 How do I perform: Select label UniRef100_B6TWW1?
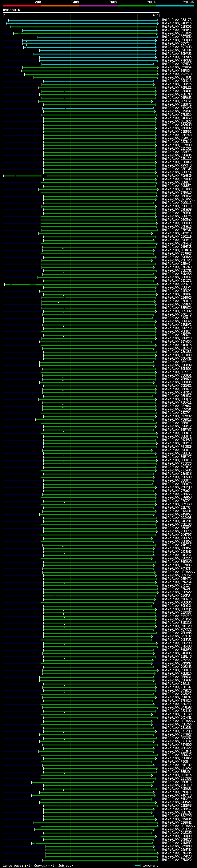tap(177, 78)
